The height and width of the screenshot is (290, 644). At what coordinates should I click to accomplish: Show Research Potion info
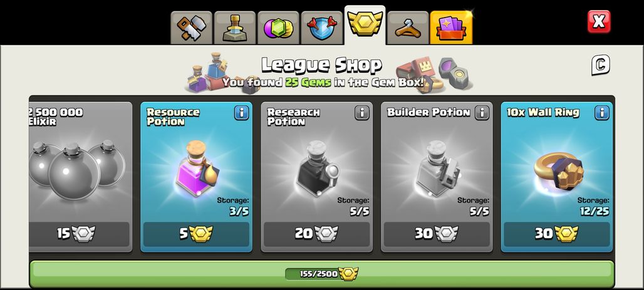point(362,113)
